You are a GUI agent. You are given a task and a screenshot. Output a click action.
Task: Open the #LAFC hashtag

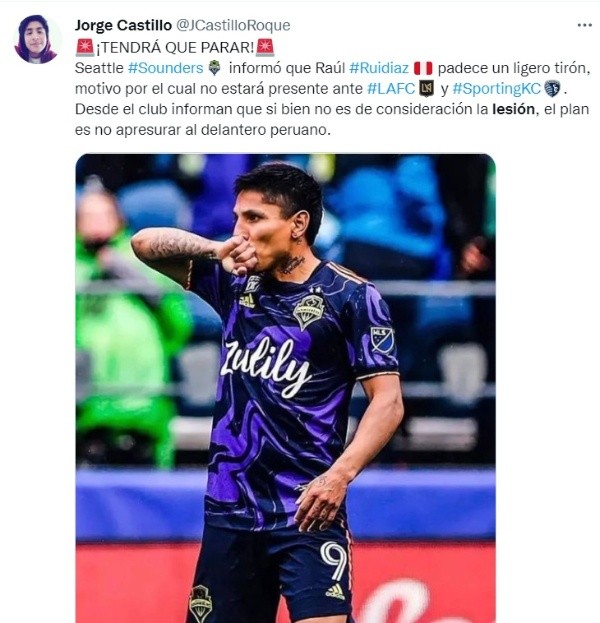tap(391, 89)
